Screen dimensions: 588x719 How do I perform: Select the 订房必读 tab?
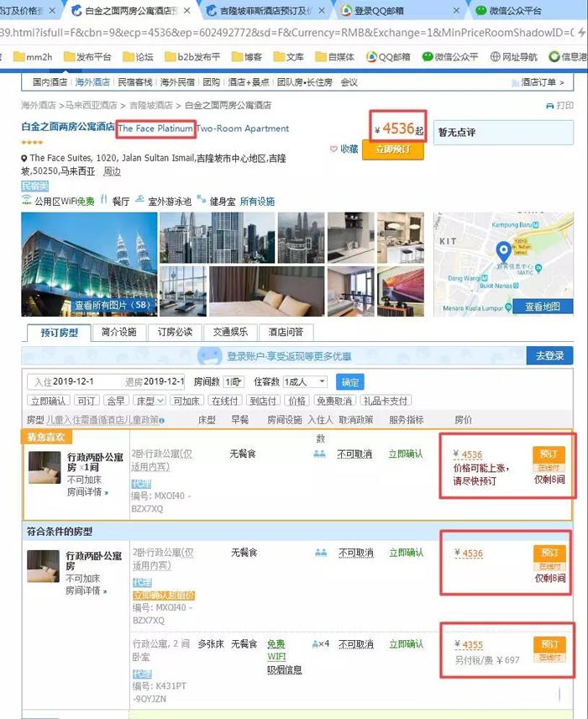pyautogui.click(x=175, y=332)
